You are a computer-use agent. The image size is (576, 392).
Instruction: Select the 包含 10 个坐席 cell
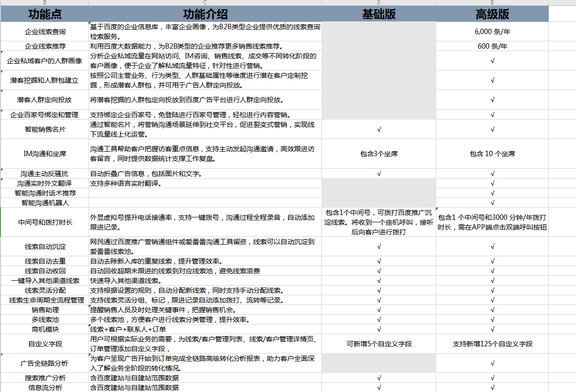coord(492,154)
